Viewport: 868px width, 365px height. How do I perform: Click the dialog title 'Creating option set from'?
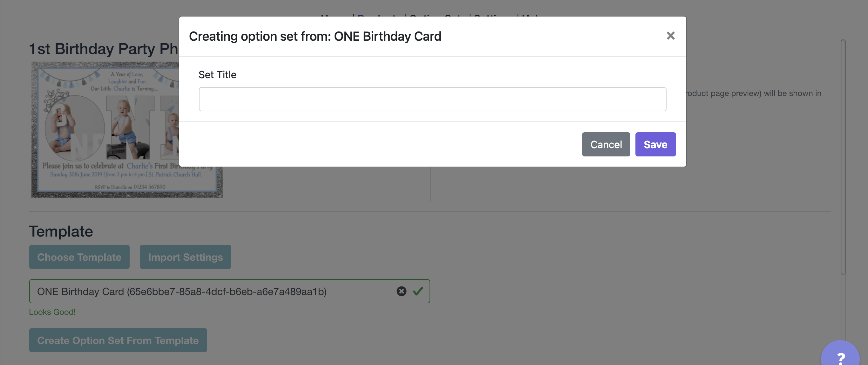[x=315, y=37]
